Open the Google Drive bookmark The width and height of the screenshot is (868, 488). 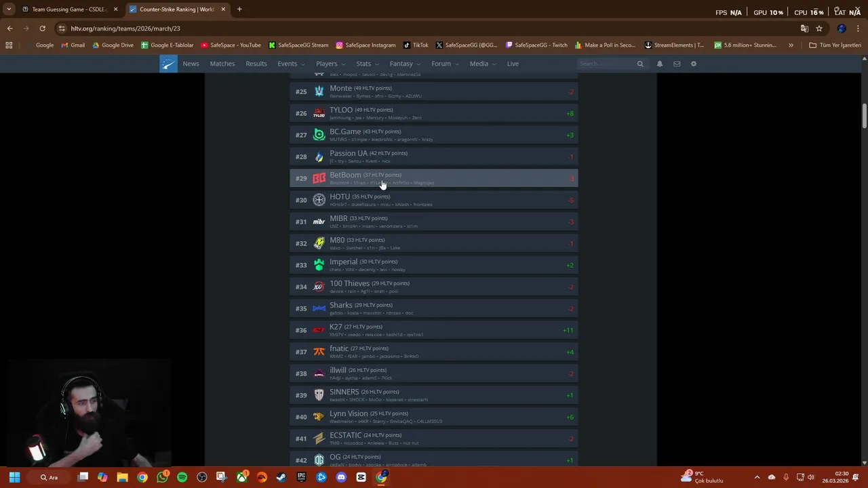[113, 45]
